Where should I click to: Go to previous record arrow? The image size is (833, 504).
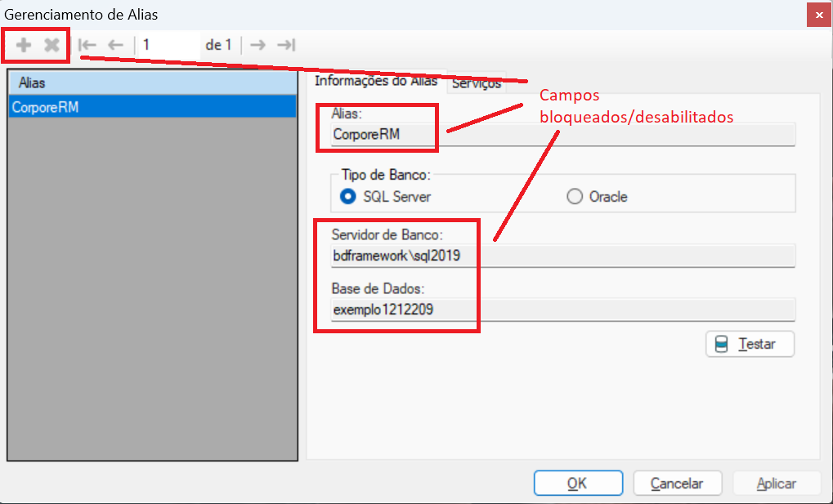(115, 45)
